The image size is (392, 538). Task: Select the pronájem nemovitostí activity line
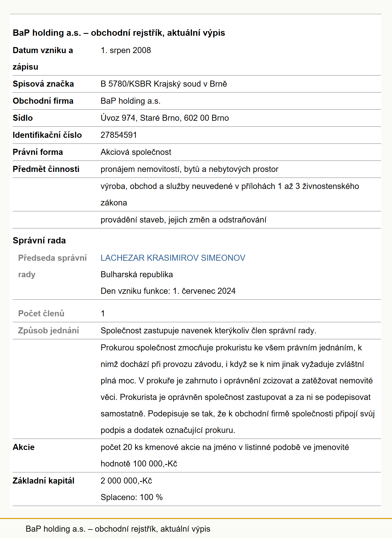189,169
